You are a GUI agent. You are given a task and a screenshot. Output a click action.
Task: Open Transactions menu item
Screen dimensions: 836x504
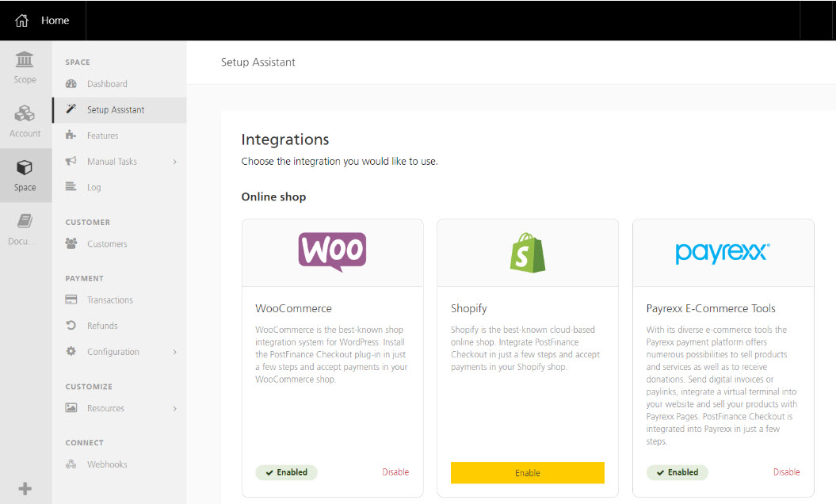click(x=120, y=300)
